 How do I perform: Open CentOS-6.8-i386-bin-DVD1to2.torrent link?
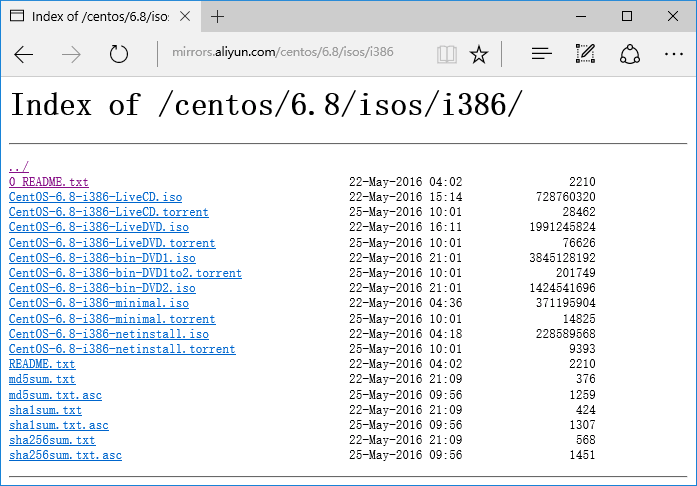tap(125, 273)
